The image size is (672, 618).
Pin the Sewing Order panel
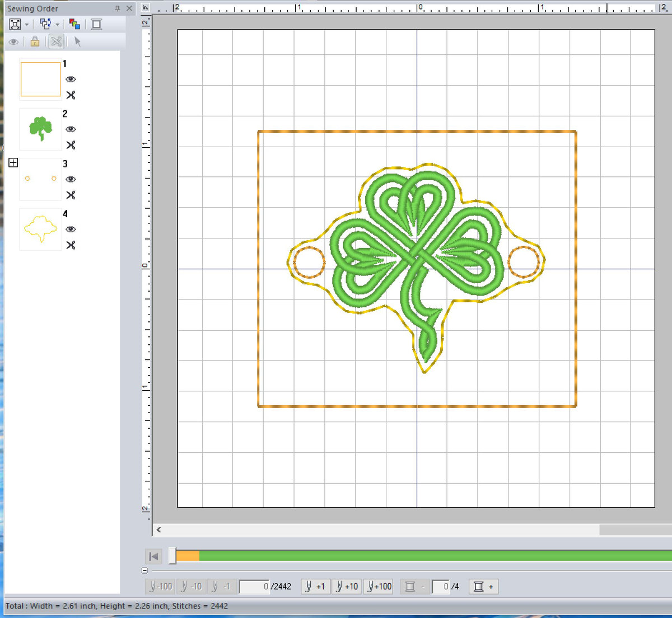click(x=118, y=8)
